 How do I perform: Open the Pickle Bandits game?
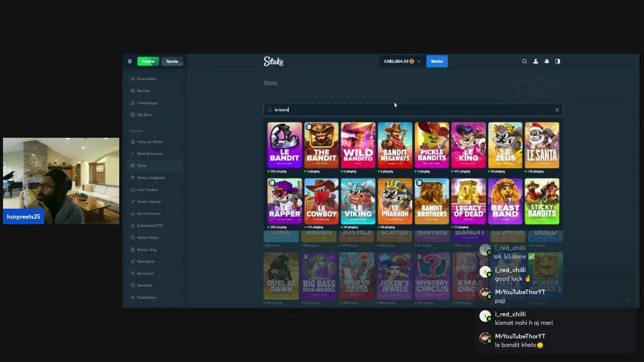[432, 145]
